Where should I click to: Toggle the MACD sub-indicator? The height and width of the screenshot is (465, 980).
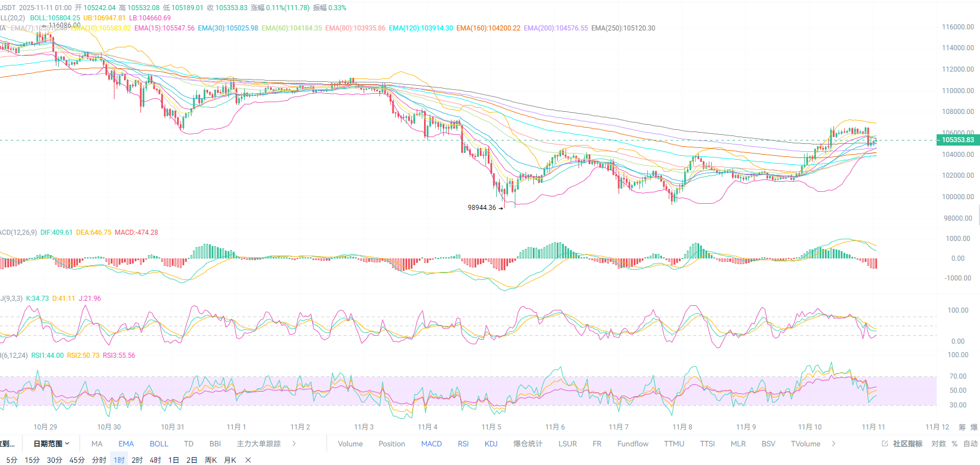tap(431, 444)
